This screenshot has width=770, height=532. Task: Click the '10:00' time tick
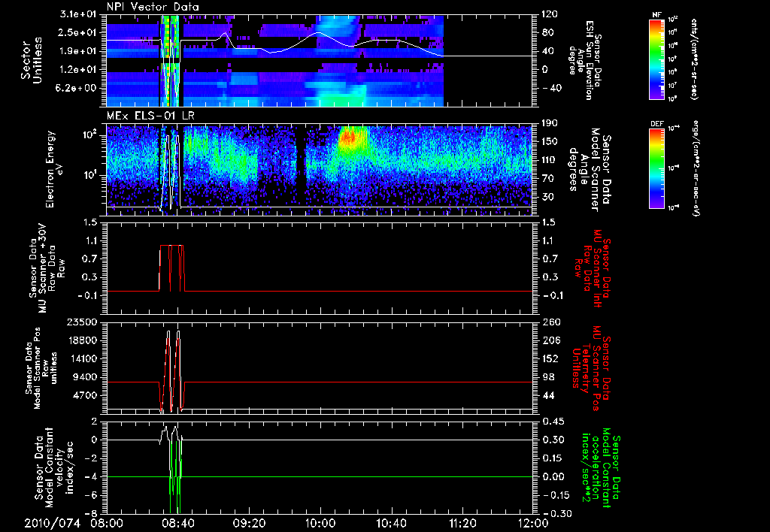pos(320,524)
